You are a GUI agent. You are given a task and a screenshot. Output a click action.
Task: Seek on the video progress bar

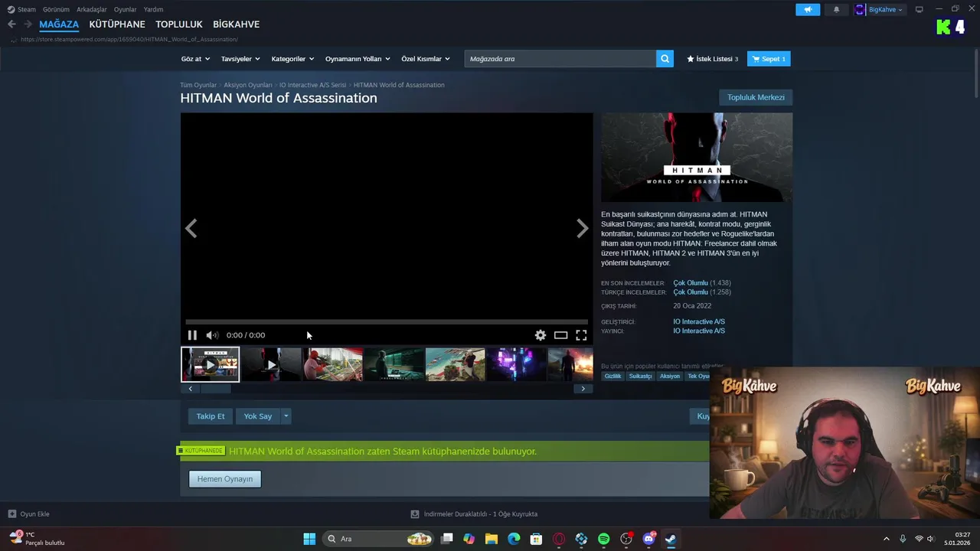click(387, 322)
